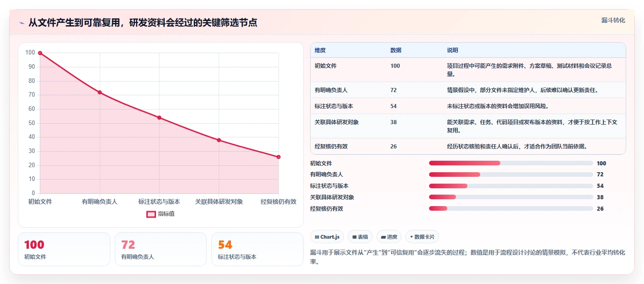Click the table value 54
The image size is (644, 284).
394,106
